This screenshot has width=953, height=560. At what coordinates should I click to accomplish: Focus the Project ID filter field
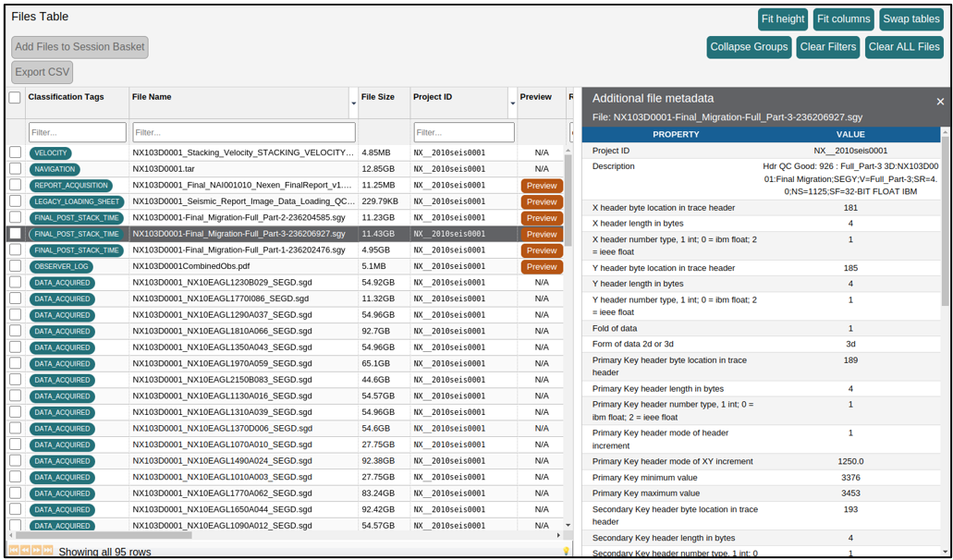point(464,132)
